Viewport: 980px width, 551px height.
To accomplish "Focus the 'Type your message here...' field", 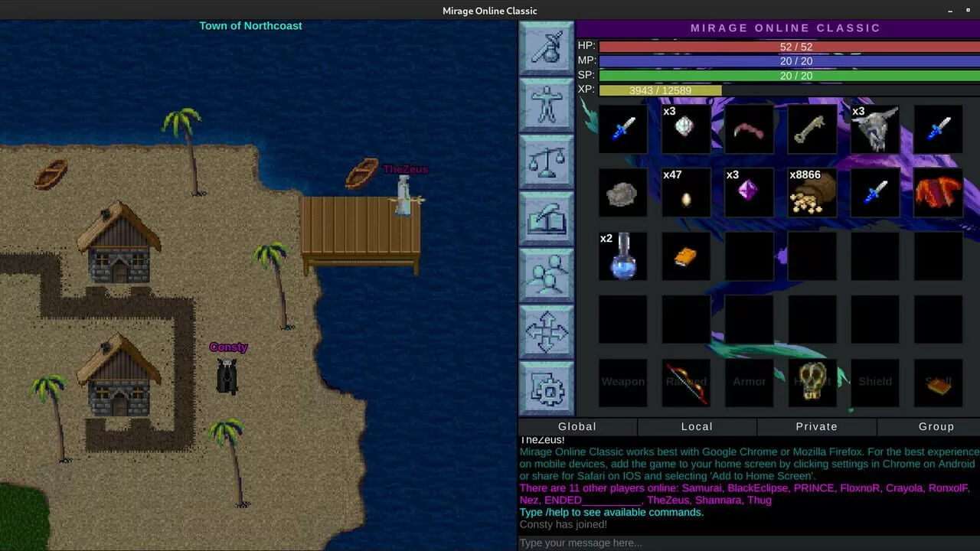I will pyautogui.click(x=749, y=543).
